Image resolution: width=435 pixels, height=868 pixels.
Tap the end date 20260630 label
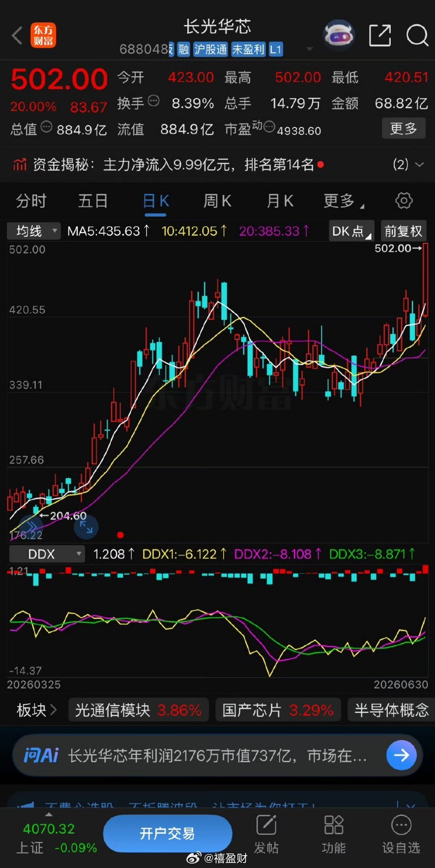401,684
